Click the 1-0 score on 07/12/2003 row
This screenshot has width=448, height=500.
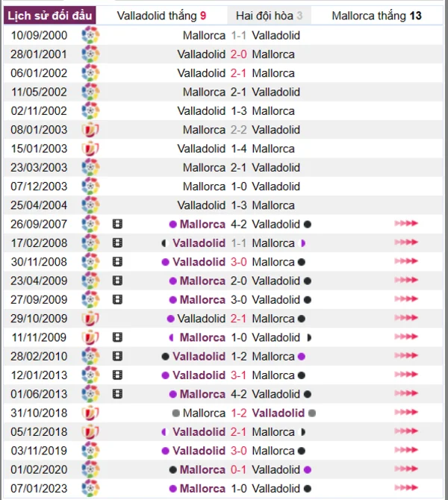pyautogui.click(x=239, y=187)
